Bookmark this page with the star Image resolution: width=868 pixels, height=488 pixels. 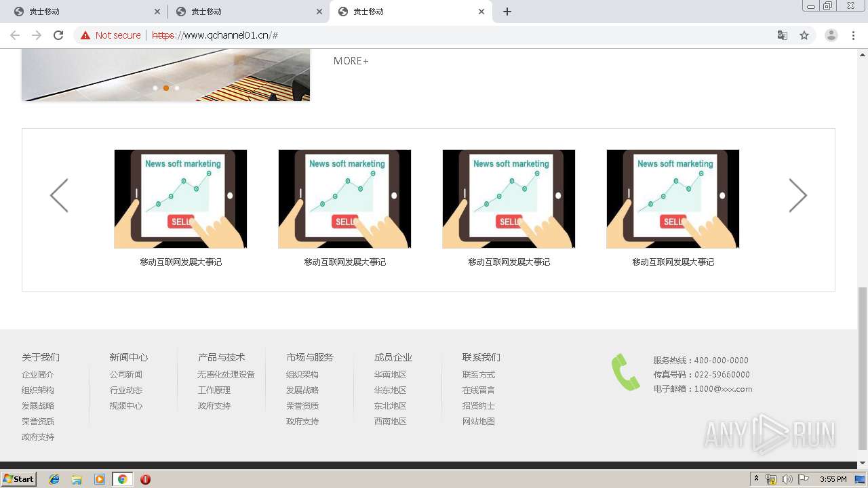804,35
